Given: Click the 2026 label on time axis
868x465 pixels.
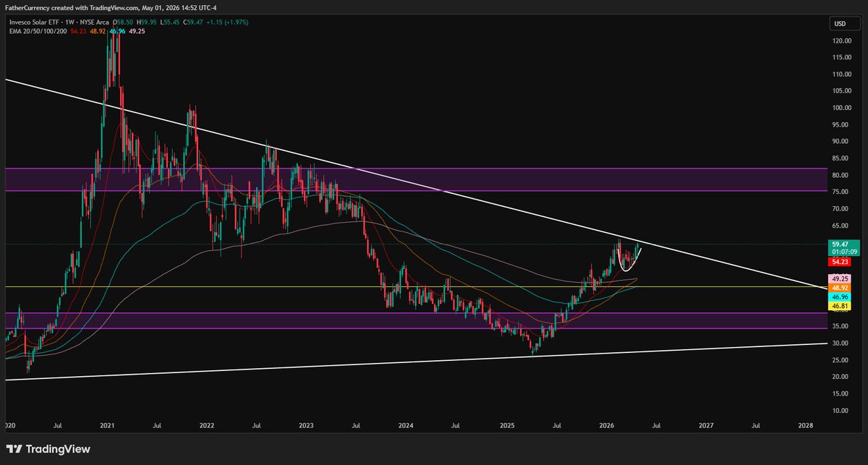Looking at the screenshot, I should pyautogui.click(x=607, y=427).
